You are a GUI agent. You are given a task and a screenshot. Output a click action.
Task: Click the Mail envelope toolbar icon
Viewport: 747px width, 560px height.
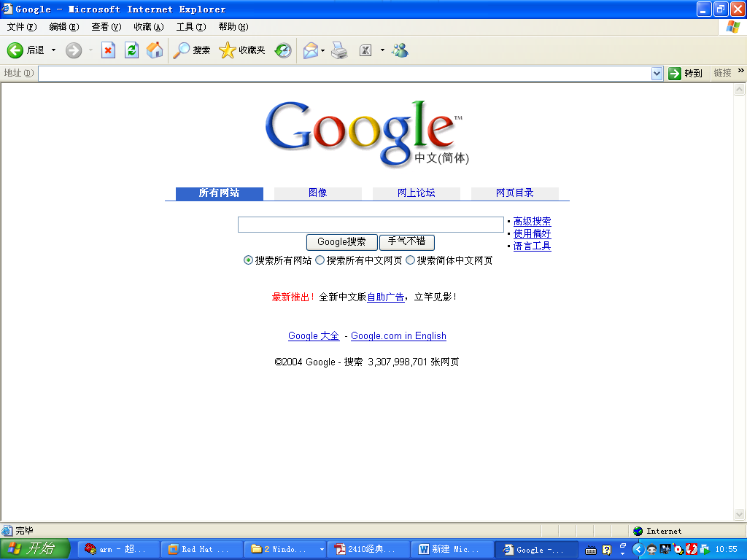(x=311, y=50)
